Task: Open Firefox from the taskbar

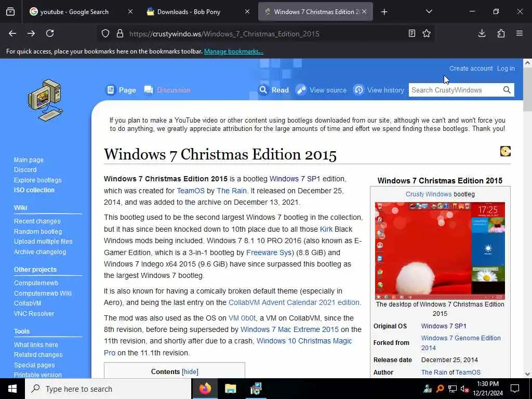Action: click(x=205, y=389)
